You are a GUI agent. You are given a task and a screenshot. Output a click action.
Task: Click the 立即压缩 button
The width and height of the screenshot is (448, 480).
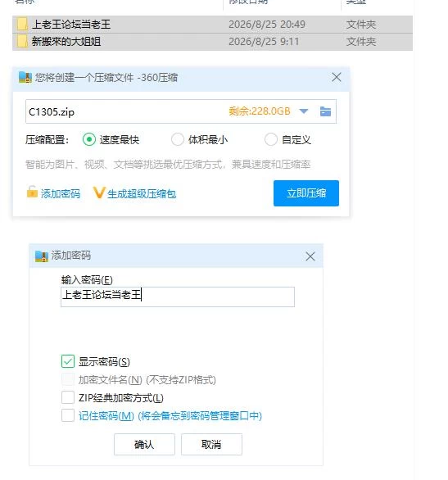pyautogui.click(x=306, y=193)
